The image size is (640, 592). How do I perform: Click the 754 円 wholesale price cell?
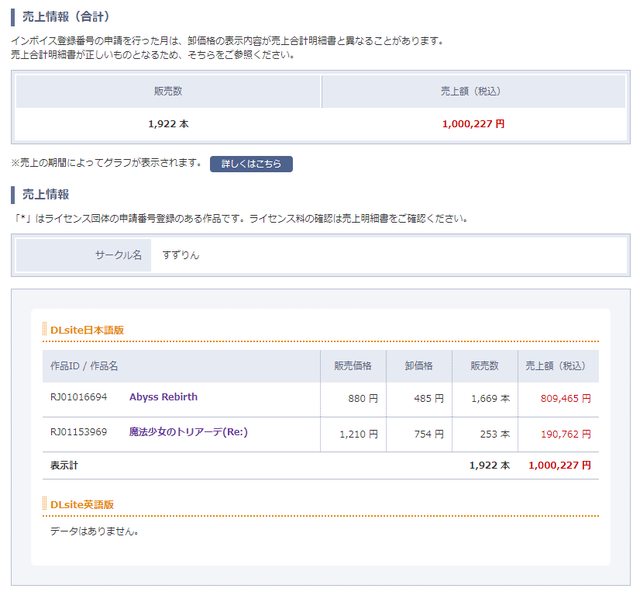[419, 434]
